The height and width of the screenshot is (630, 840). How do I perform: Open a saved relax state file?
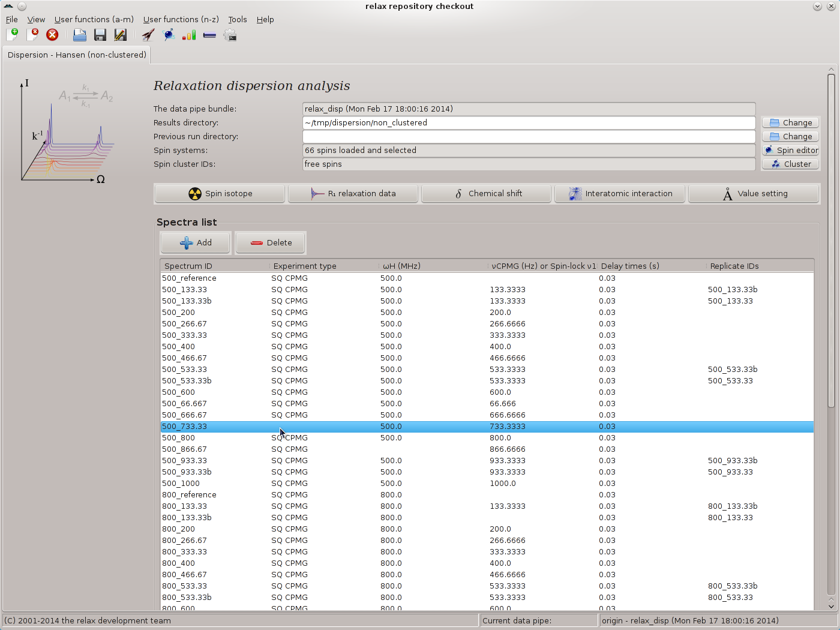click(79, 35)
